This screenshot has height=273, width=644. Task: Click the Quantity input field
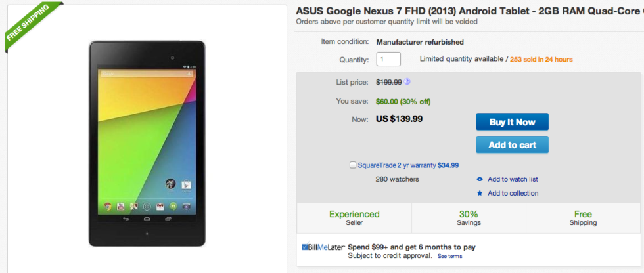pyautogui.click(x=388, y=59)
